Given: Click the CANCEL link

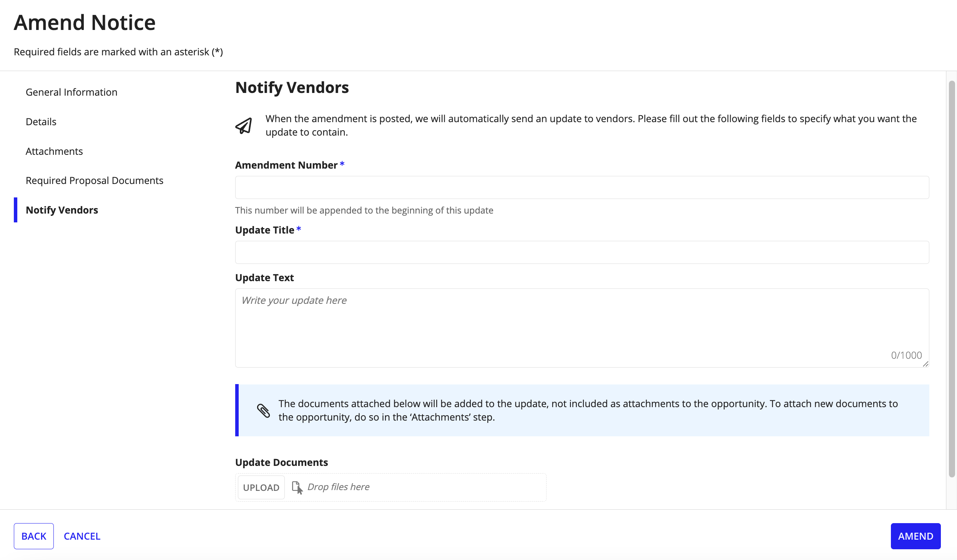Looking at the screenshot, I should click(82, 536).
